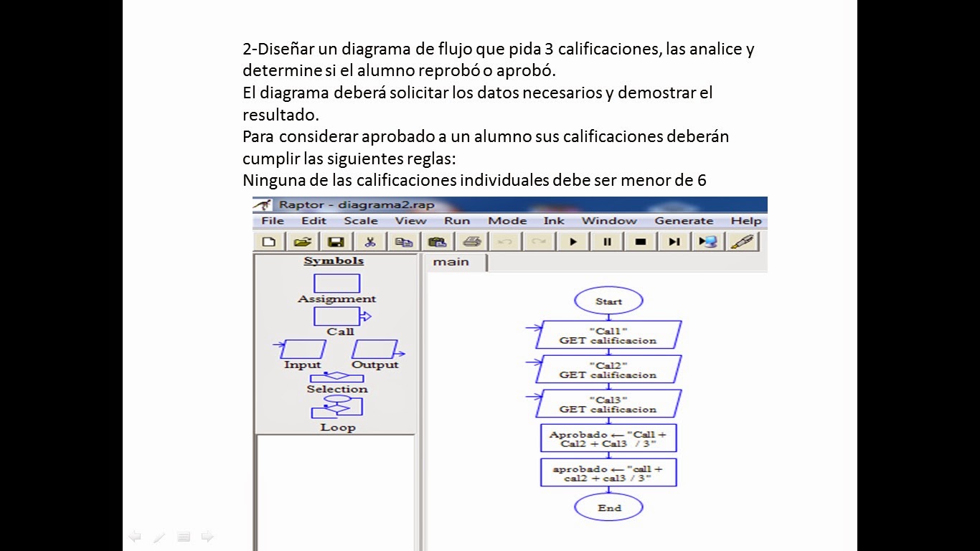Select the Assignment symbol in Symbols panel
980x551 pixels.
336,284
